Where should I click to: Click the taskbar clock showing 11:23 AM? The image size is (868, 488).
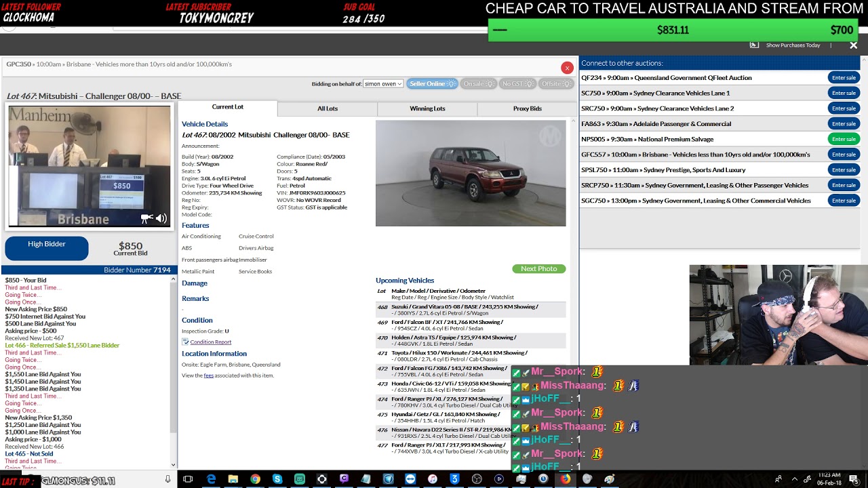829,479
